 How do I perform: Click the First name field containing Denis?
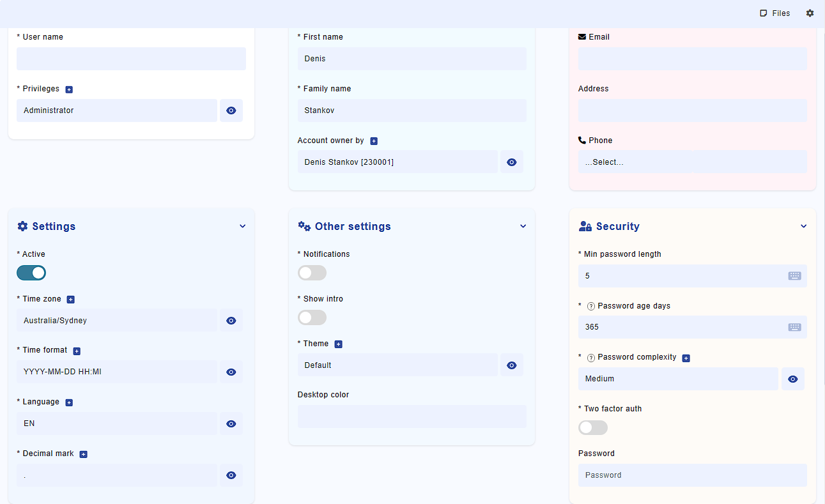pyautogui.click(x=412, y=59)
